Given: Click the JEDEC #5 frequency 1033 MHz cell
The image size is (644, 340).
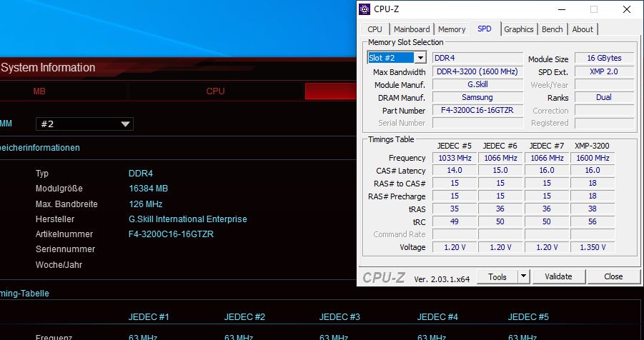Looking at the screenshot, I should pyautogui.click(x=455, y=158).
